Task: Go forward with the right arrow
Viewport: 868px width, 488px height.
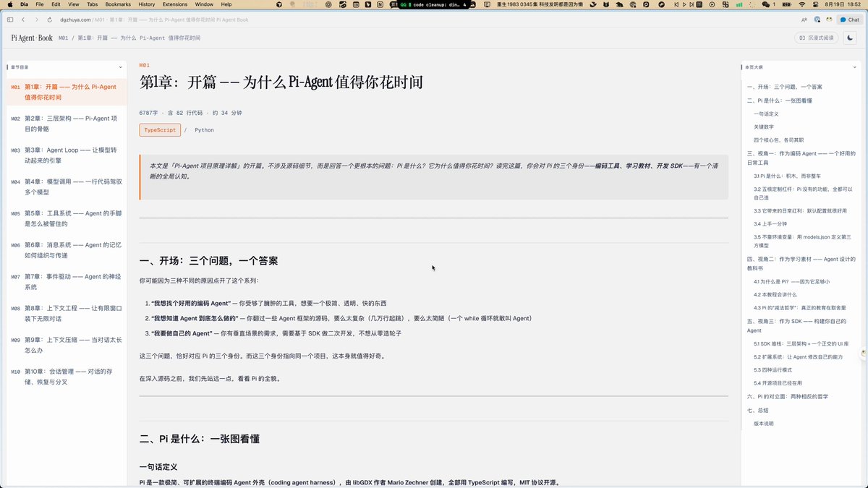Action: (36, 20)
